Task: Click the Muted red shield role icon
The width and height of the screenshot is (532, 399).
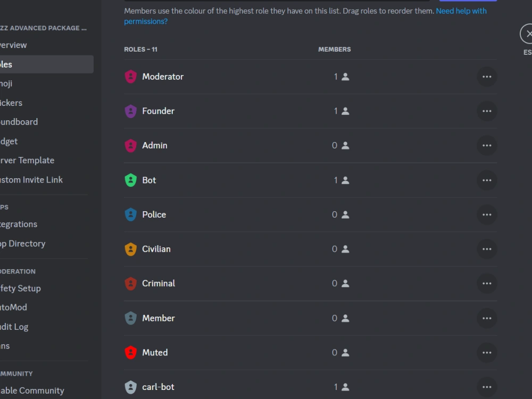Action: [130, 352]
